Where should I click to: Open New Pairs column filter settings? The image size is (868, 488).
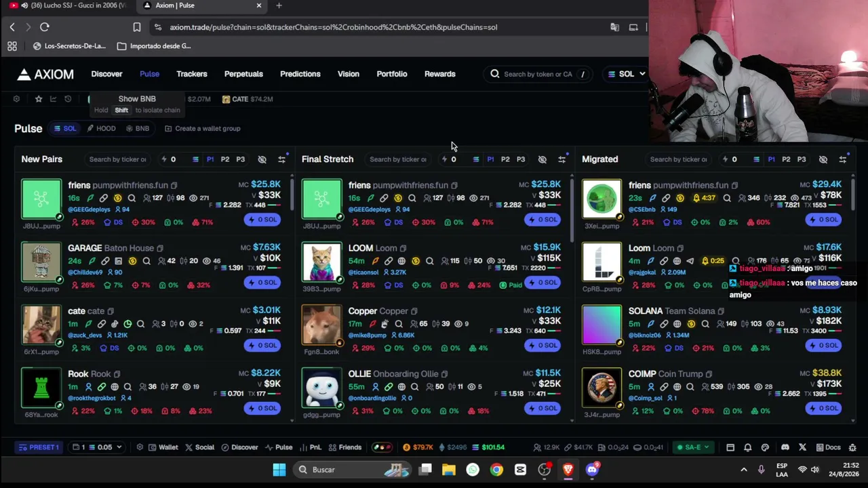281,159
